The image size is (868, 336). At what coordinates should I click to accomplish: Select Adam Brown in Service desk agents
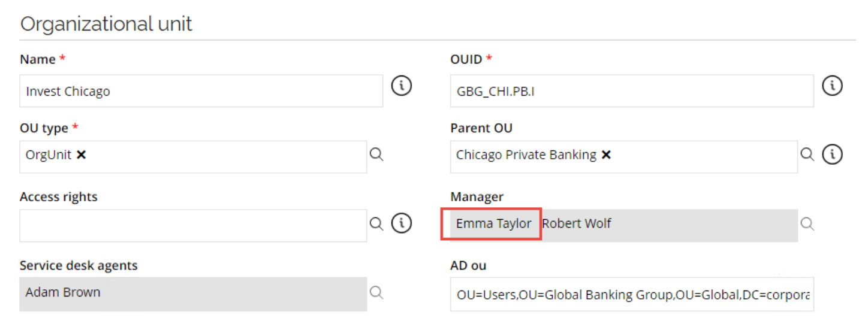coord(63,292)
